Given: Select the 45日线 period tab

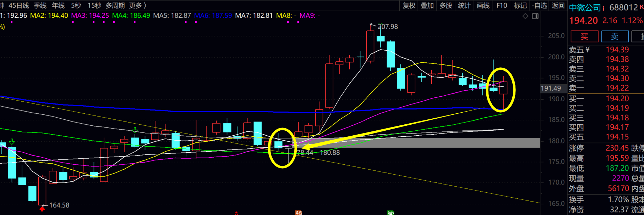Looking at the screenshot, I should tap(19, 5).
